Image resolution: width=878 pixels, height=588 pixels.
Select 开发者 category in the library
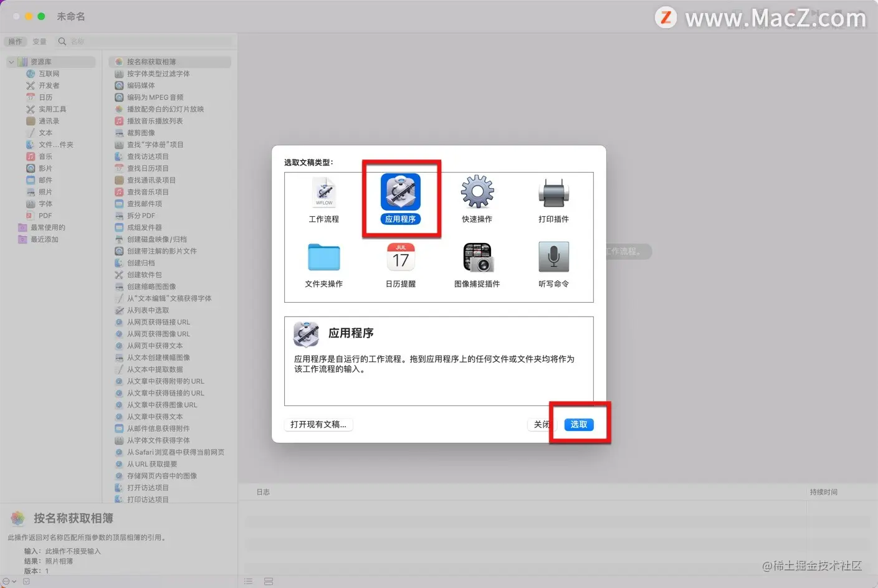[49, 85]
